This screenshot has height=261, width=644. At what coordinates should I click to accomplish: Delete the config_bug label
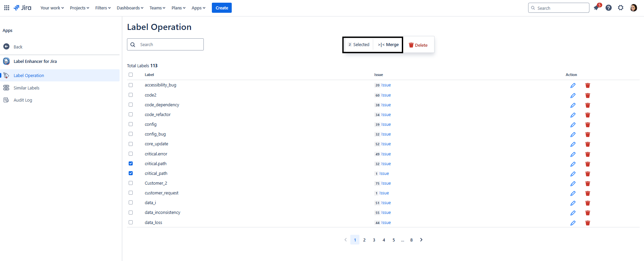[588, 135]
